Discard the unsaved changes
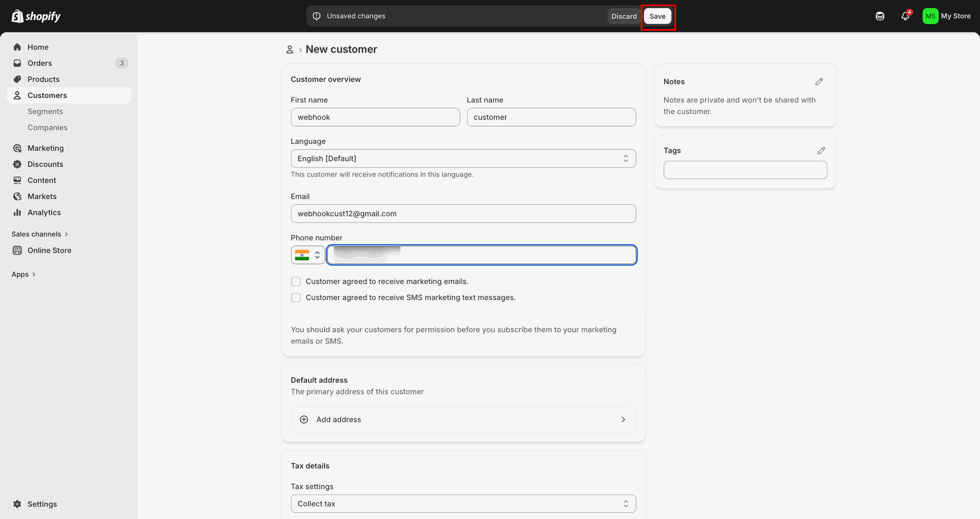 (x=624, y=16)
